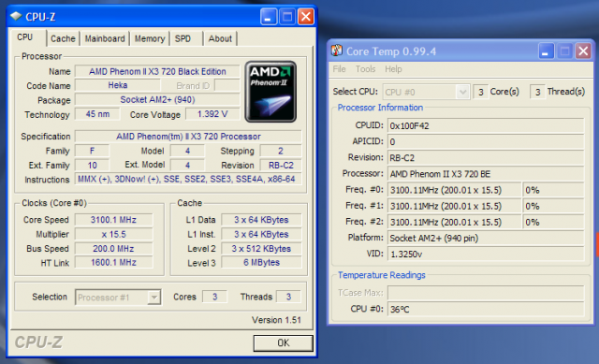The image size is (599, 364).
Task: Close the Core Temp window
Action: (583, 51)
